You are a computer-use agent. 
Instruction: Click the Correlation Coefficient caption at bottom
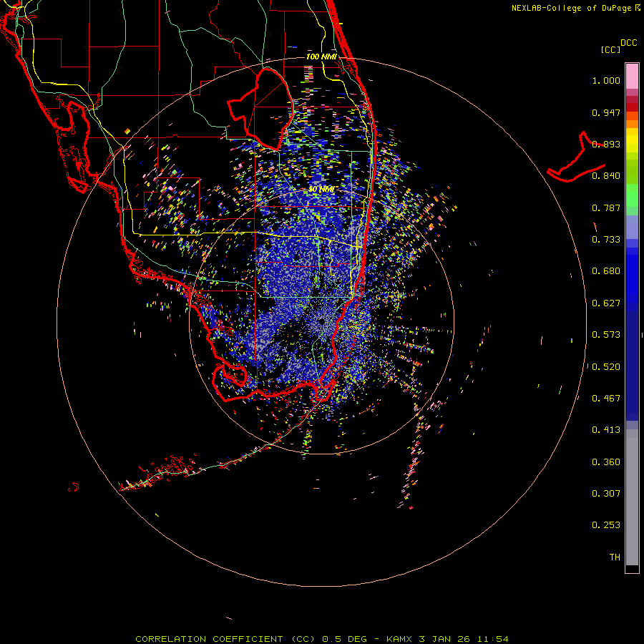click(x=322, y=639)
